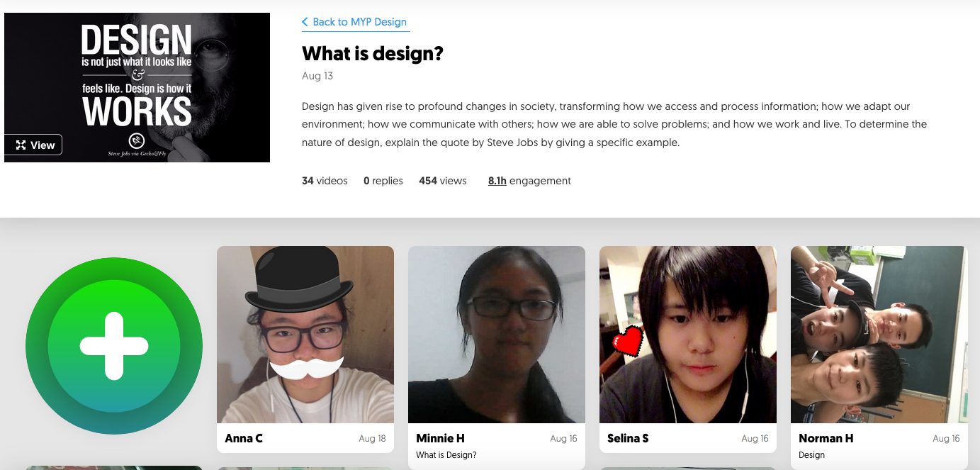
Task: Click the green plus add-video button
Action: pos(114,347)
